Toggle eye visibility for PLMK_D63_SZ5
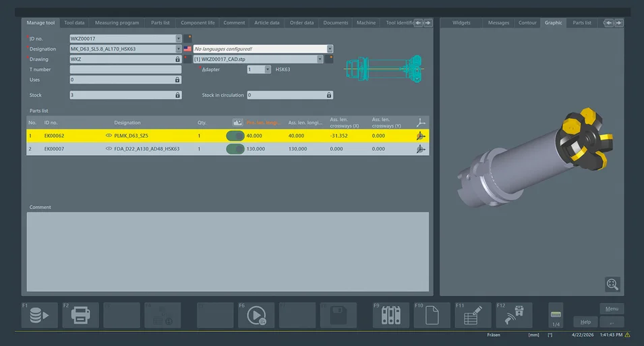Screen dimensions: 644x346 pos(109,135)
